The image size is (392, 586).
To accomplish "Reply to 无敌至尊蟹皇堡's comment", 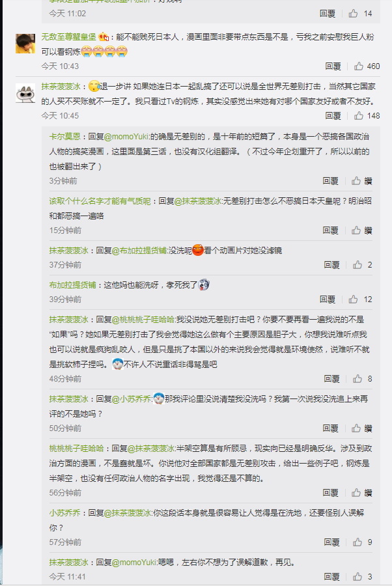I will (333, 66).
